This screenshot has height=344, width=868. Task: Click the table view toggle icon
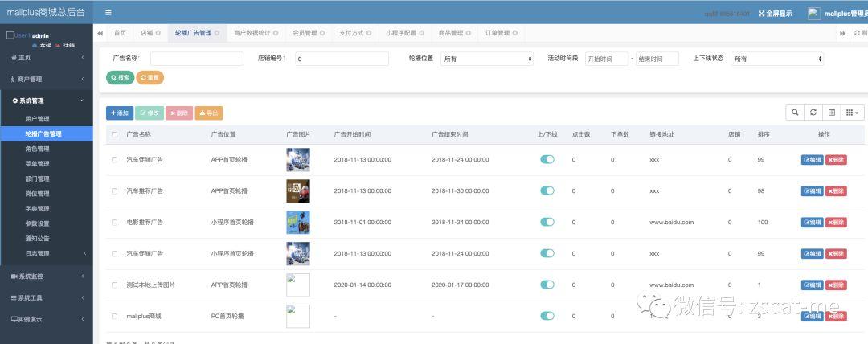832,113
